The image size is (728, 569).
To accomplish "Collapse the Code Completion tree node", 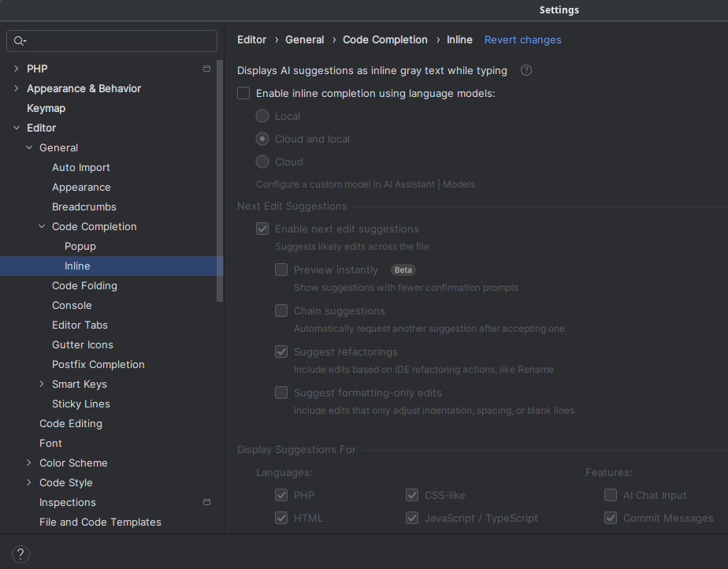I will point(42,226).
